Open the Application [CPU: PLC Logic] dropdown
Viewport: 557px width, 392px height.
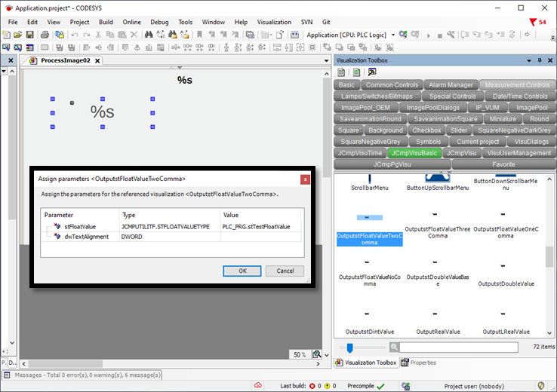click(392, 35)
